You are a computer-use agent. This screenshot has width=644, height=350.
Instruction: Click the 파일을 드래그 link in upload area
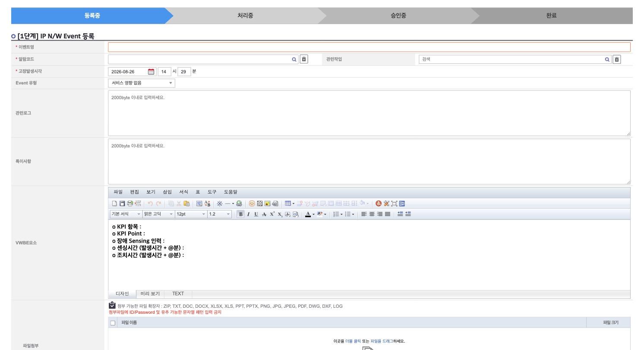click(x=382, y=341)
